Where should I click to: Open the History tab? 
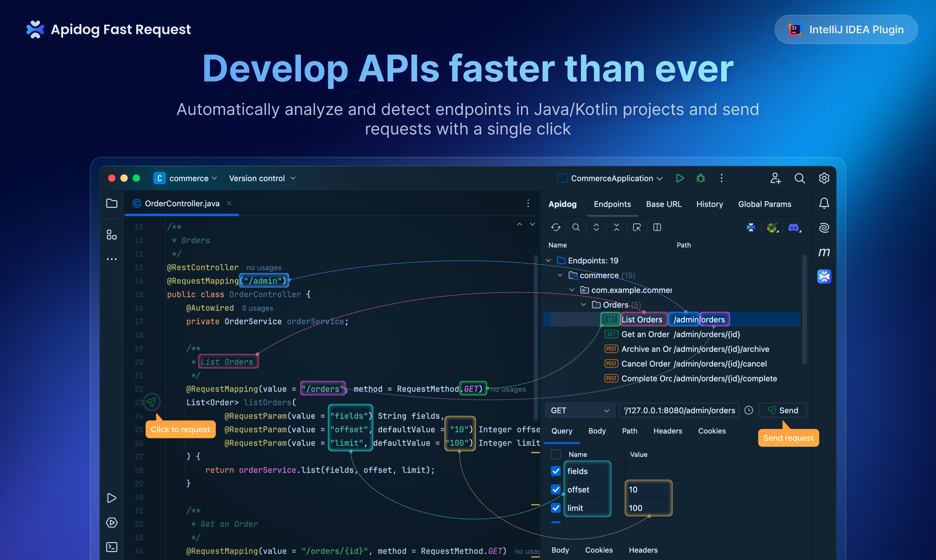(x=709, y=204)
